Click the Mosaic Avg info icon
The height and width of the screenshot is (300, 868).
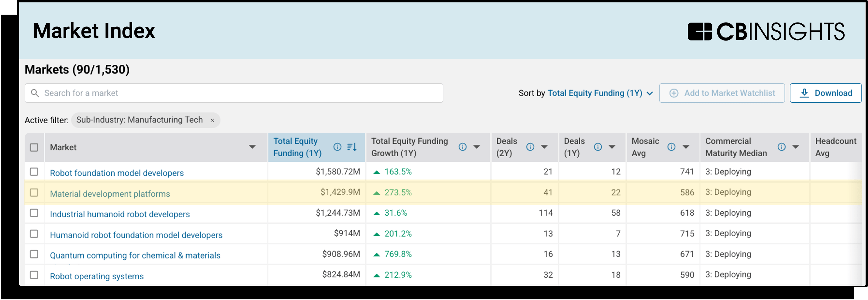point(671,147)
